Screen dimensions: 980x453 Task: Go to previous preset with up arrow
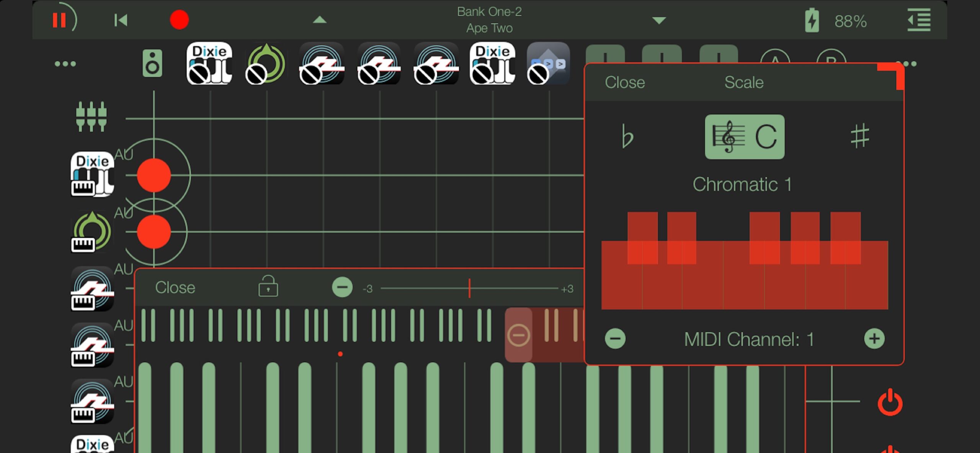(x=320, y=20)
